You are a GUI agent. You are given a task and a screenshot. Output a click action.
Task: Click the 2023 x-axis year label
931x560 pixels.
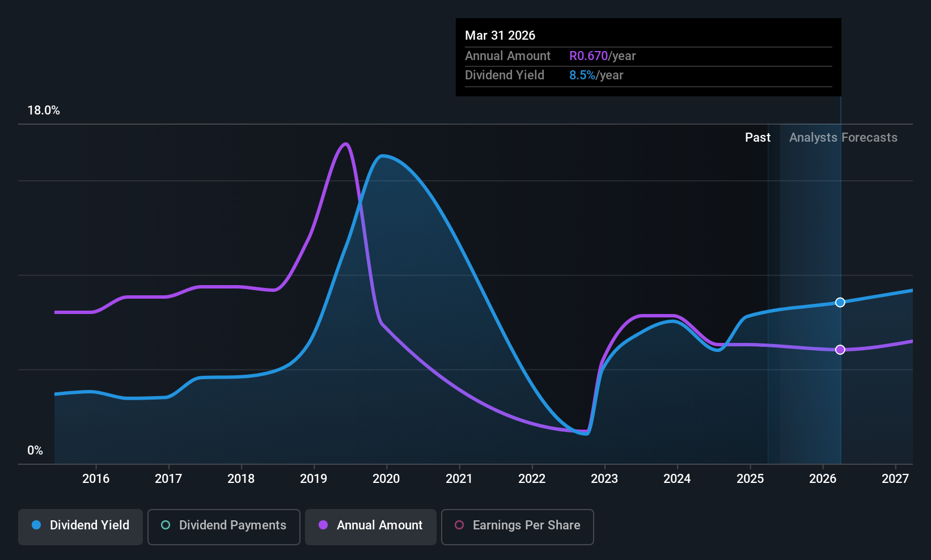[604, 479]
